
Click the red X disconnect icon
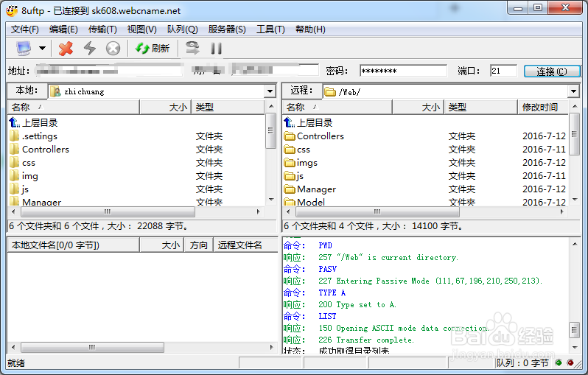point(66,49)
